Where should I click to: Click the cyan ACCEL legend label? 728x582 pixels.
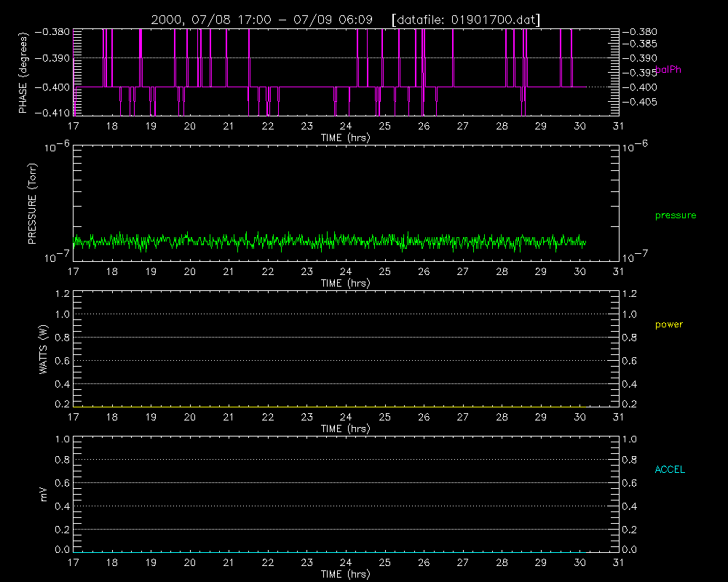click(670, 470)
